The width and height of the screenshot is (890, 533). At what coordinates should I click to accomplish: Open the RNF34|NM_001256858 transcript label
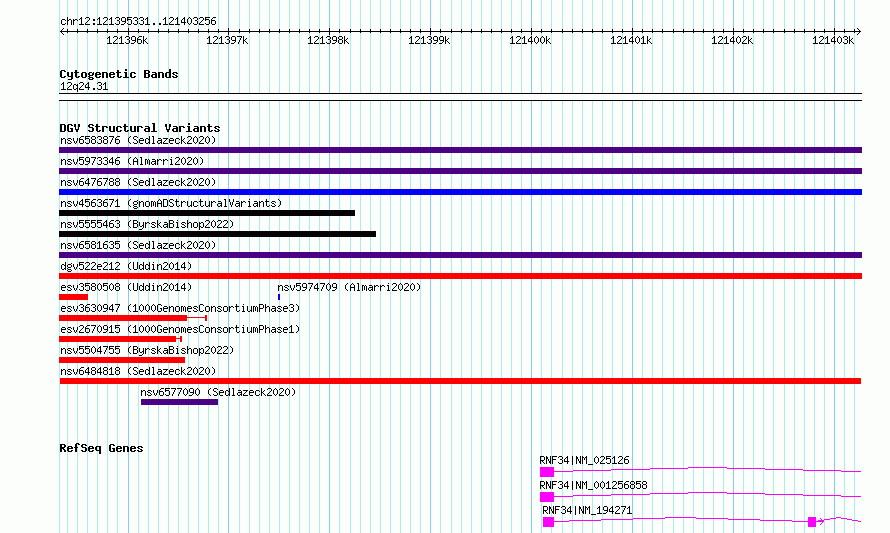593,485
